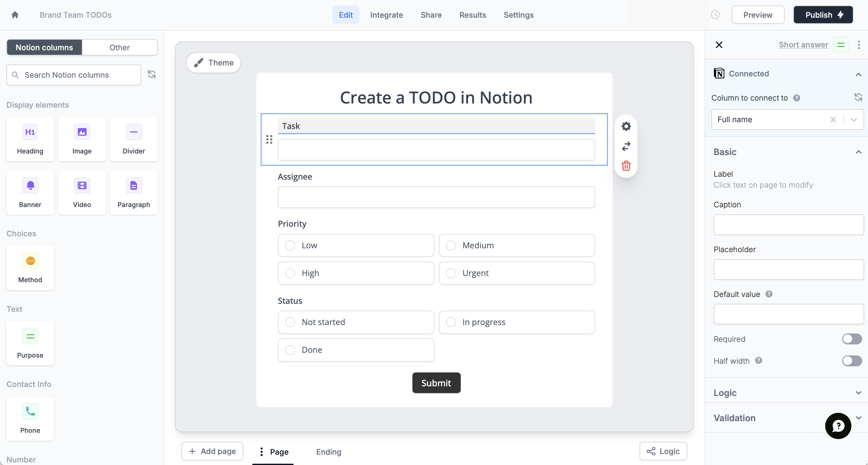Open the Full name column dropdown
This screenshot has width=868, height=465.
[854, 119]
